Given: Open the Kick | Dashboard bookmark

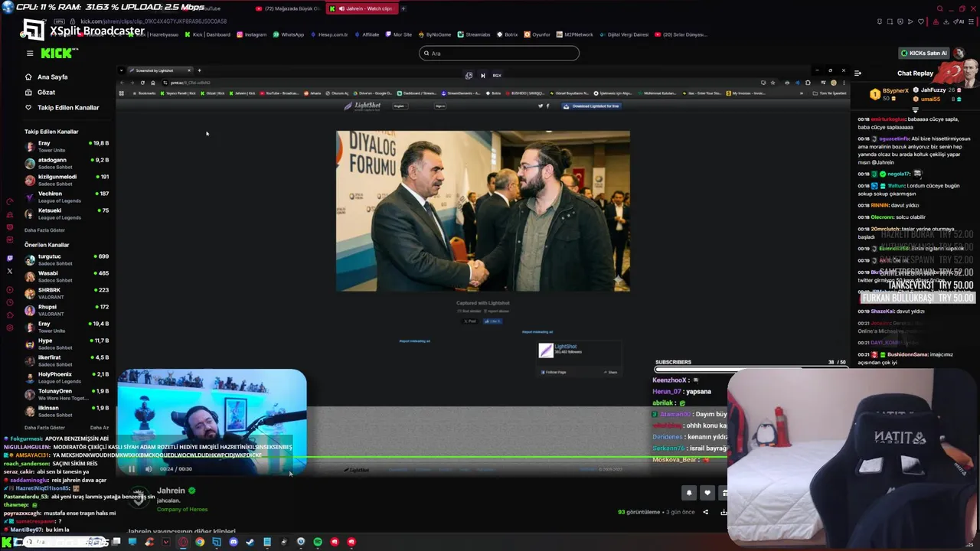Looking at the screenshot, I should 207,34.
